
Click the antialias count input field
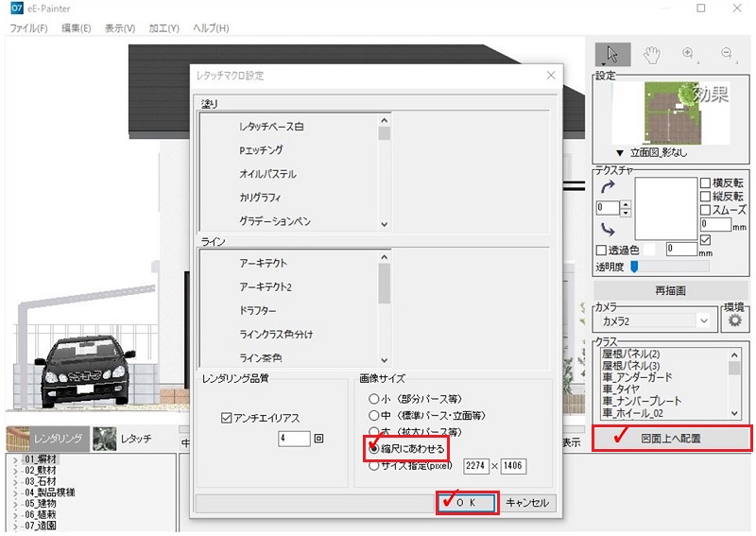pyautogui.click(x=294, y=439)
